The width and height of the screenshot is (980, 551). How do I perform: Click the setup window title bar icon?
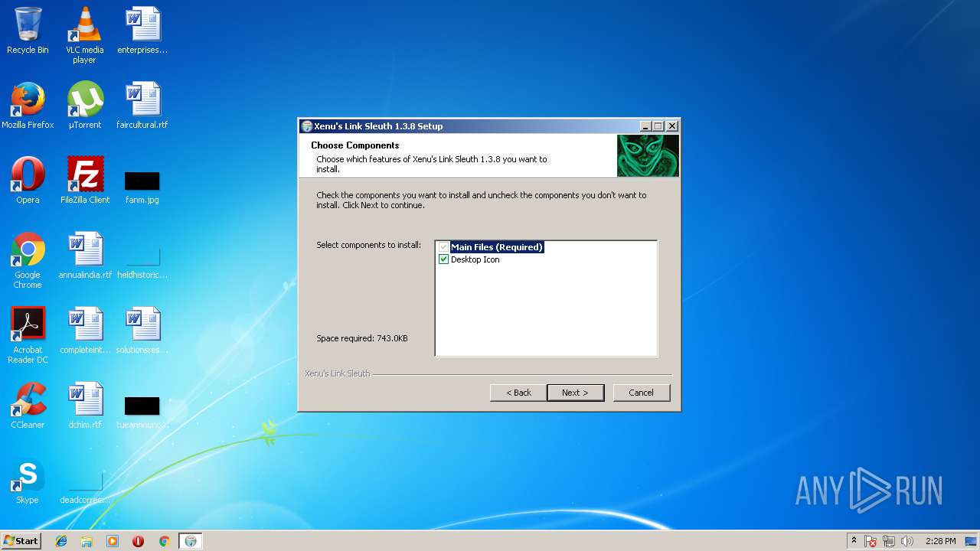click(307, 126)
